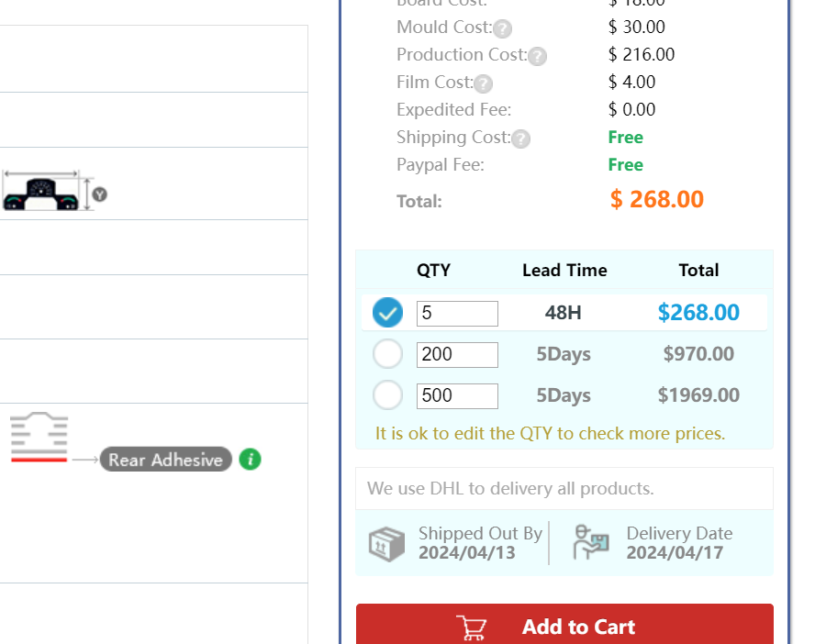Edit the quantity field showing 5
The image size is (815, 644).
[457, 314]
